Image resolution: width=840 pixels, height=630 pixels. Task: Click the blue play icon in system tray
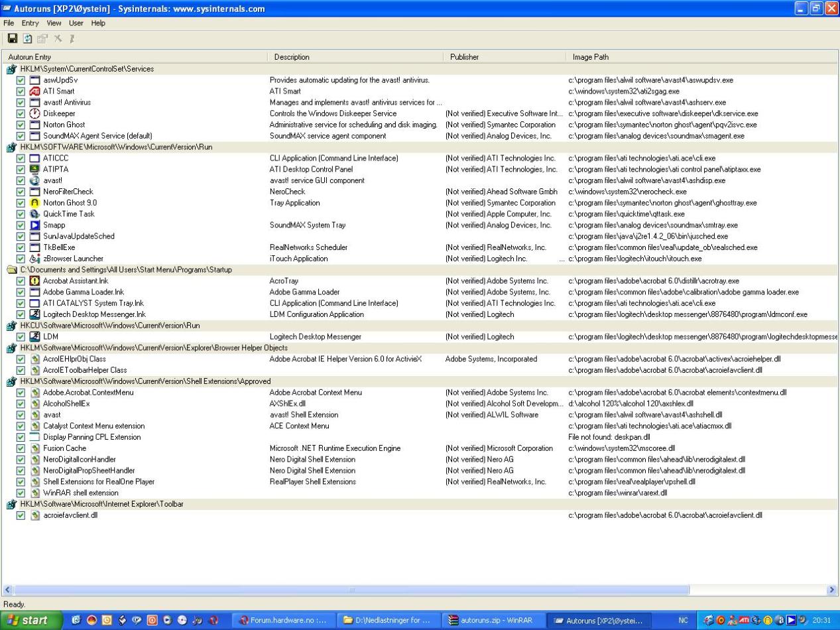[792, 621]
